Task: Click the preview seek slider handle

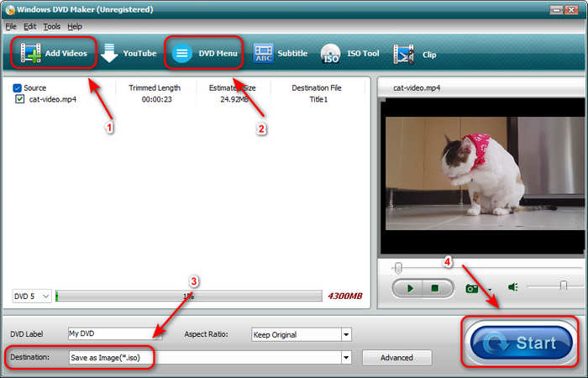Action: point(398,268)
